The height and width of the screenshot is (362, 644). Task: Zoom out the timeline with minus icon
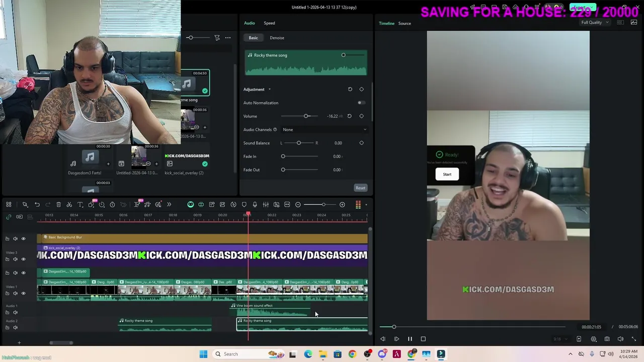point(298,205)
